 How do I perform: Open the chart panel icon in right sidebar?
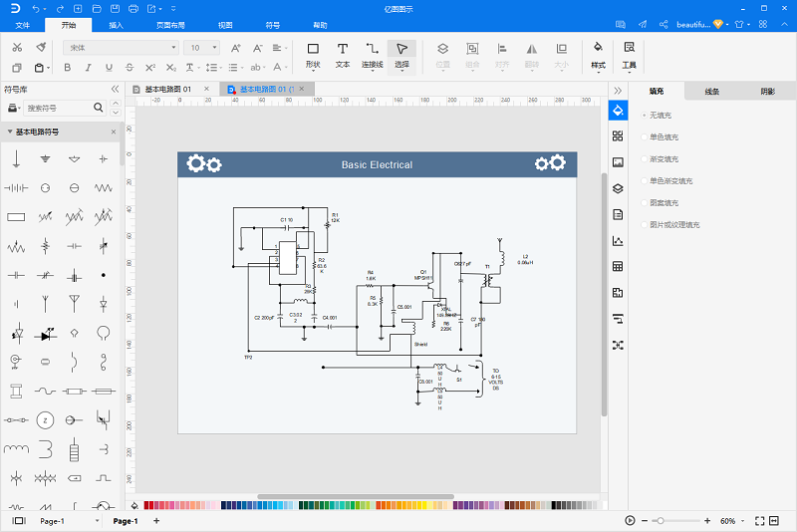(x=618, y=240)
